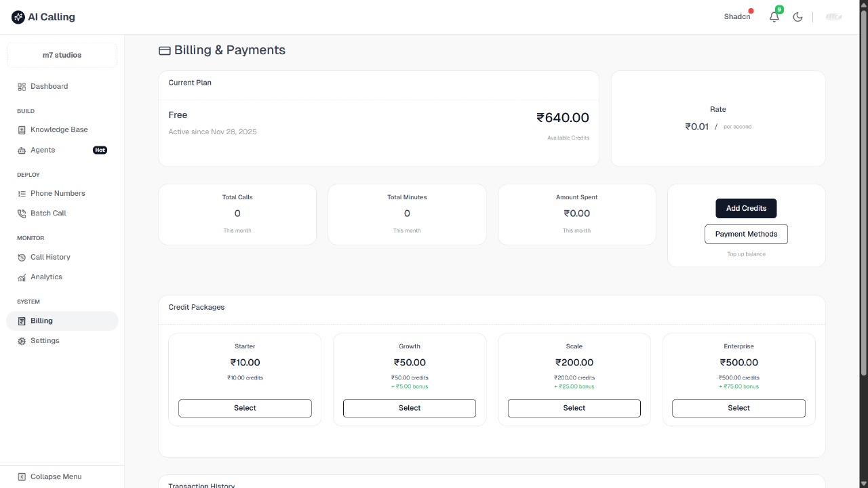Toggle dark mode with the moon icon
868x488 pixels.
[797, 16]
